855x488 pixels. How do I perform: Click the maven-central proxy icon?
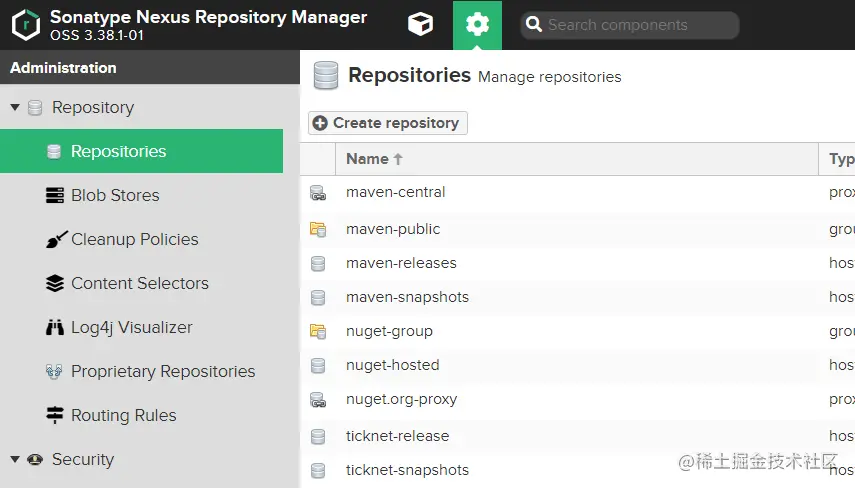[x=318, y=192]
